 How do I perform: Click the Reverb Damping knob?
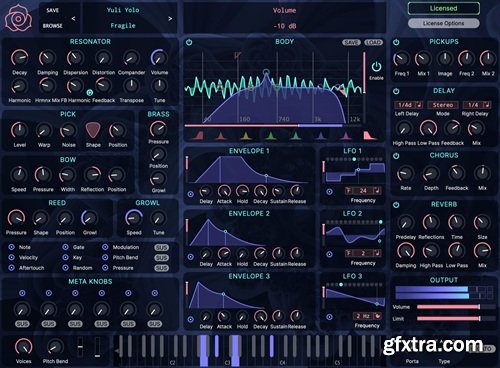(405, 251)
